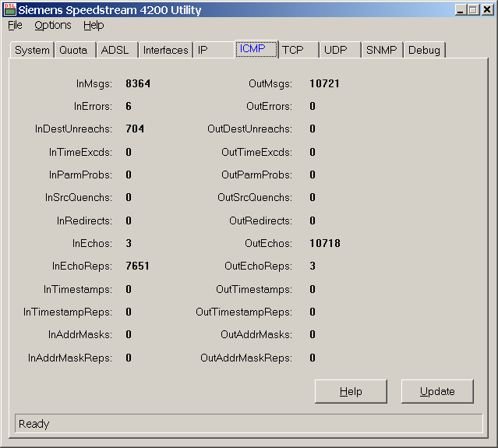
Task: Click the InAddrMaskReps label
Action: pos(70,358)
